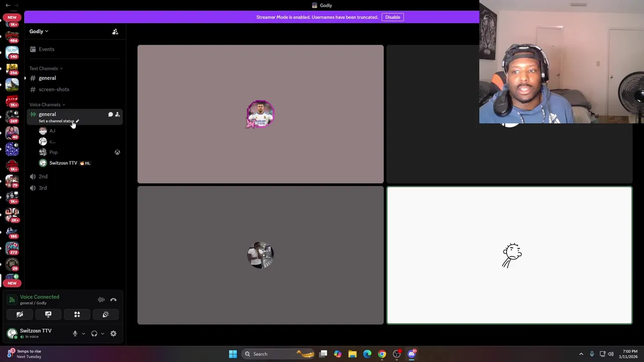Click the Windows Start button
This screenshot has width=644, height=362.
233,354
